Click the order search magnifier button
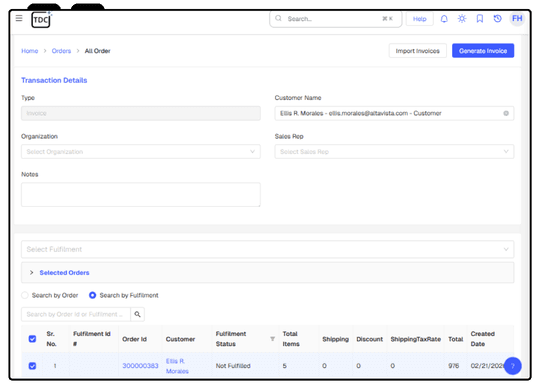Screen dimensions: 540x384 click(x=137, y=314)
